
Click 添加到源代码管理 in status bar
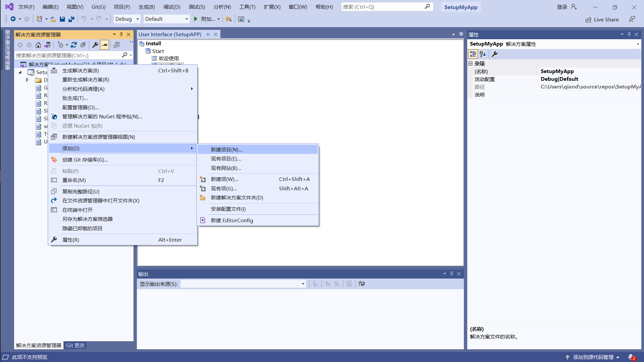(593, 357)
